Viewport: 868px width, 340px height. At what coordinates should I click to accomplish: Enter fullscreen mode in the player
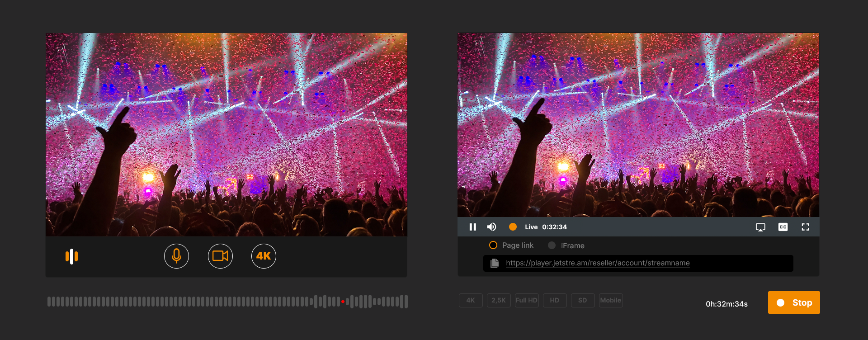pos(805,227)
